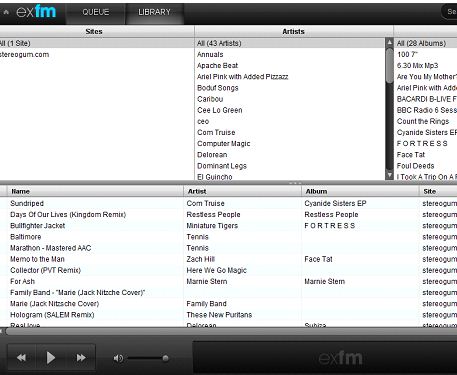Image resolution: width=457 pixels, height=375 pixels.
Task: Click the Artists list scroll up arrow
Action: pos(389,42)
